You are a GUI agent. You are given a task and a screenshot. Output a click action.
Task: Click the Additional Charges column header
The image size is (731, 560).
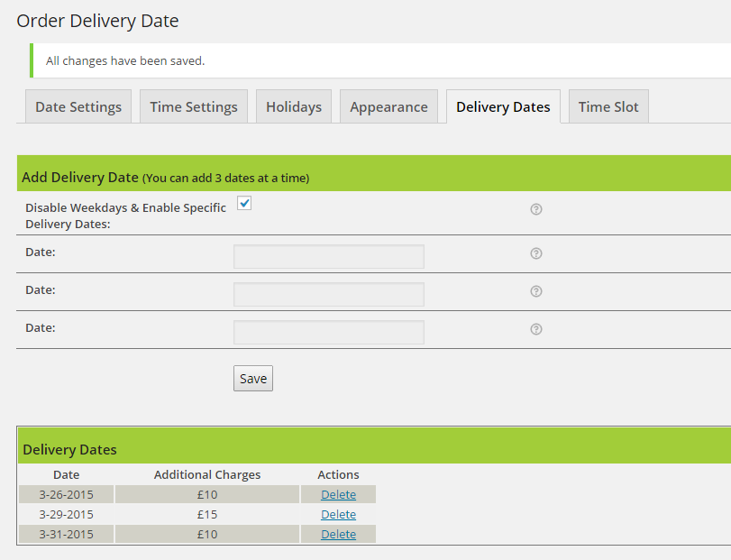point(206,474)
